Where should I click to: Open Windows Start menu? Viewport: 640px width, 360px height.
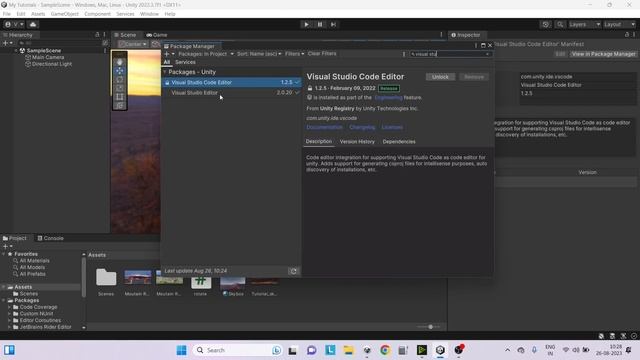coord(181,350)
